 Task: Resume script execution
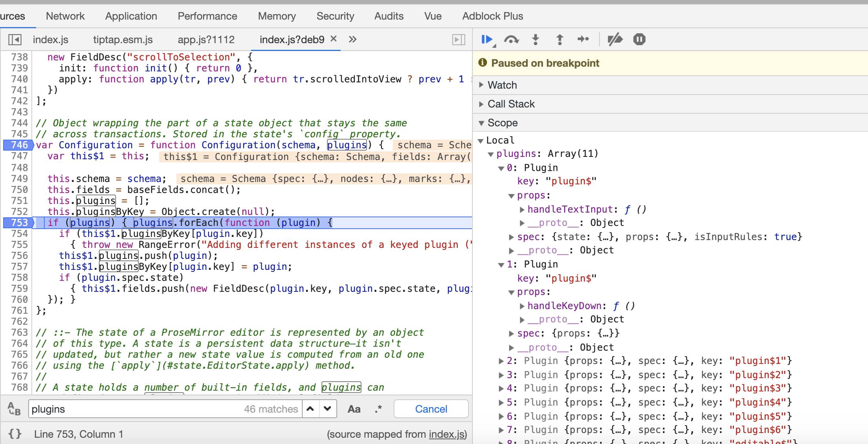click(x=487, y=39)
